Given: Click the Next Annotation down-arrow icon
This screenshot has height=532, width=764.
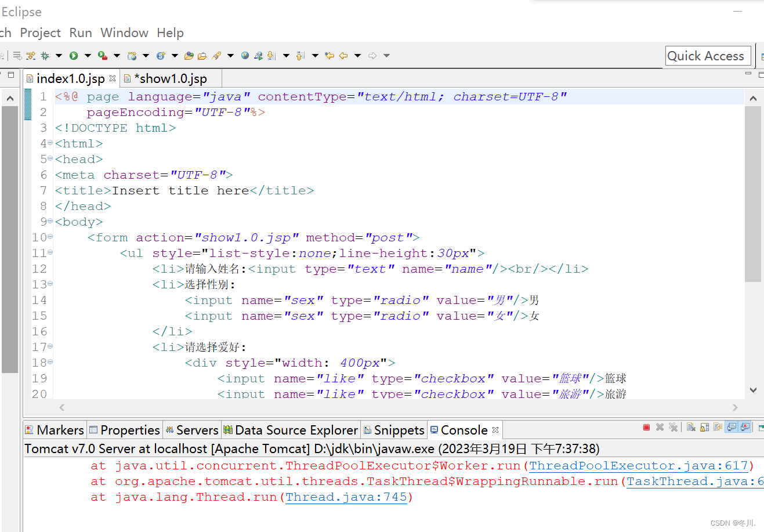Looking at the screenshot, I should point(271,56).
